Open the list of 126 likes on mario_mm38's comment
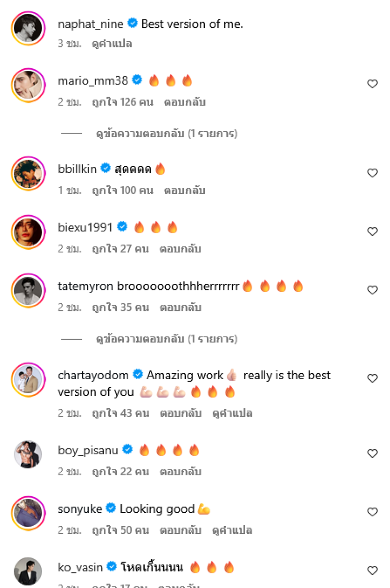The height and width of the screenshot is (588, 390). 122,102
